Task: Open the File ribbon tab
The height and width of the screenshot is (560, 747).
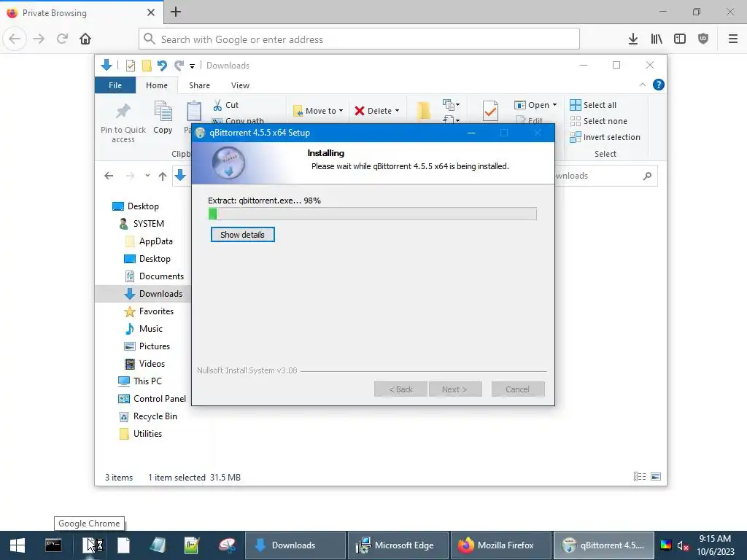Action: pyautogui.click(x=115, y=85)
